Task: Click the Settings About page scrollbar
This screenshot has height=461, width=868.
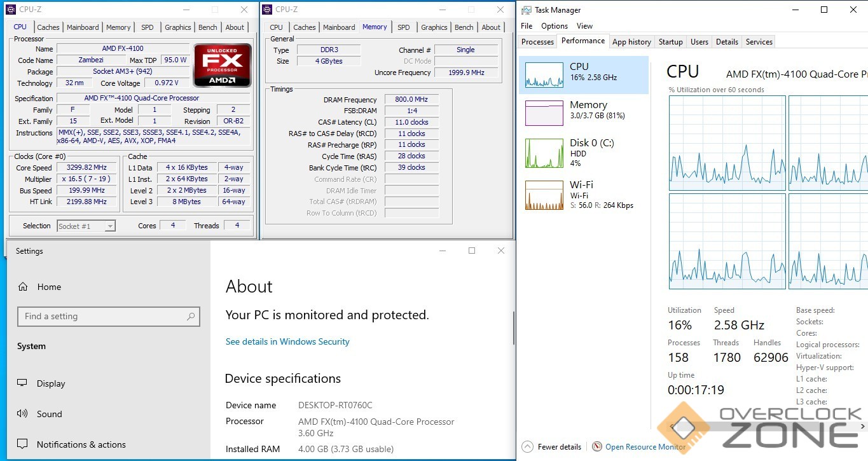Action: [513, 327]
